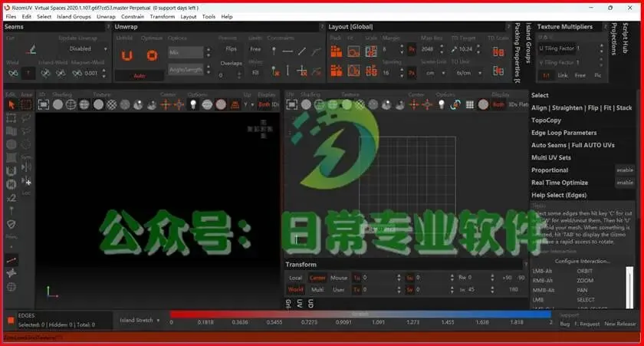This screenshot has height=346, width=644.
Task: Open the TD Unit tx/cm dropdown
Action: click(468, 73)
